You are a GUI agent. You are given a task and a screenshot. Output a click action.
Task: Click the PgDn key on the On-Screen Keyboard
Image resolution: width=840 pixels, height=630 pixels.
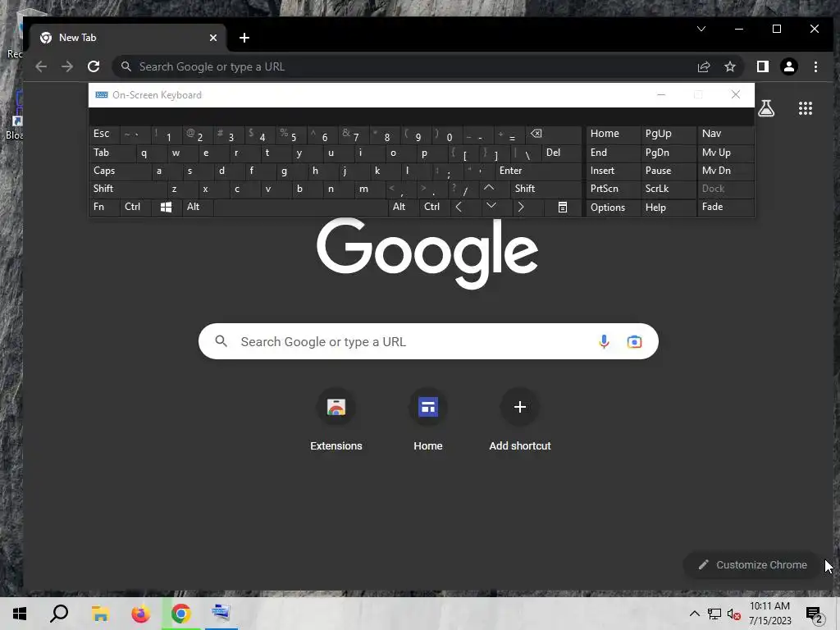point(668,153)
